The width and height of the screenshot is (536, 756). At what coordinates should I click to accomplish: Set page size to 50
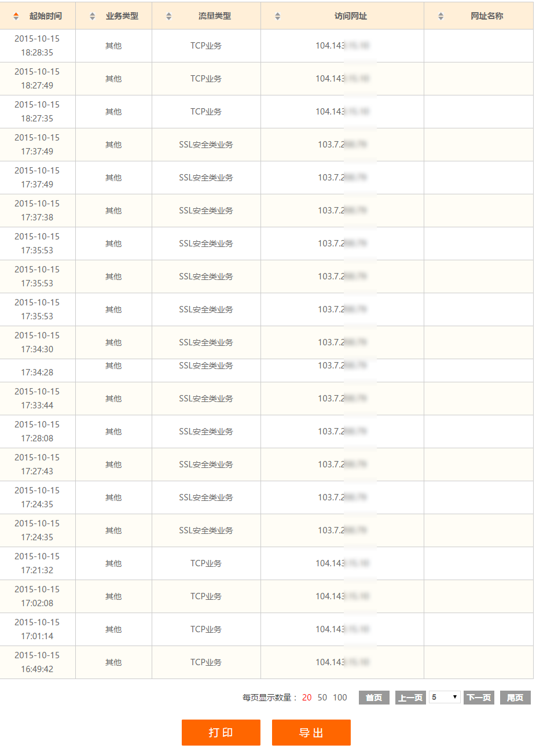pyautogui.click(x=322, y=698)
